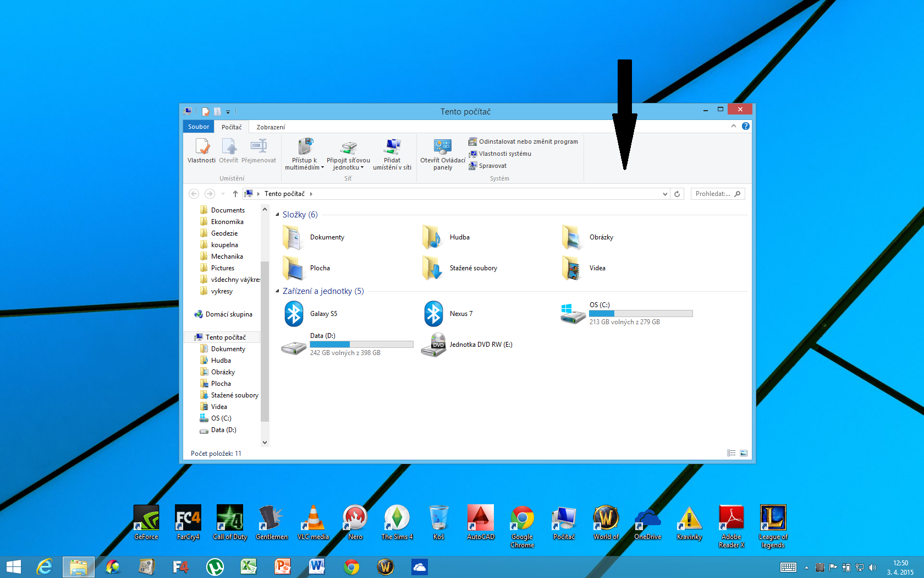The height and width of the screenshot is (578, 924).
Task: Open VLC media desktop shortcut
Action: [x=313, y=522]
